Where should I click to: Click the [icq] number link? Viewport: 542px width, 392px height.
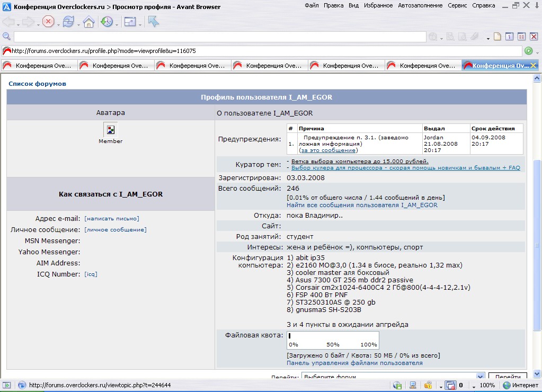(91, 274)
